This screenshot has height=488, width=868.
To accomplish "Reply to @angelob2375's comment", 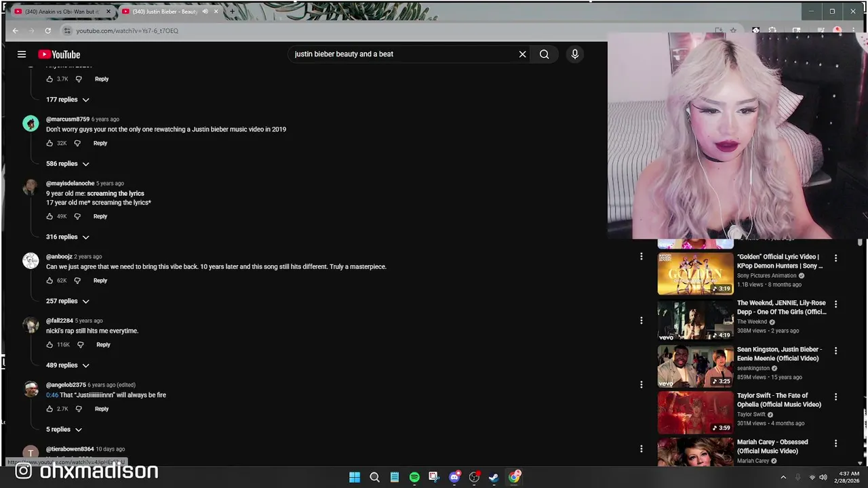I will coord(102,409).
